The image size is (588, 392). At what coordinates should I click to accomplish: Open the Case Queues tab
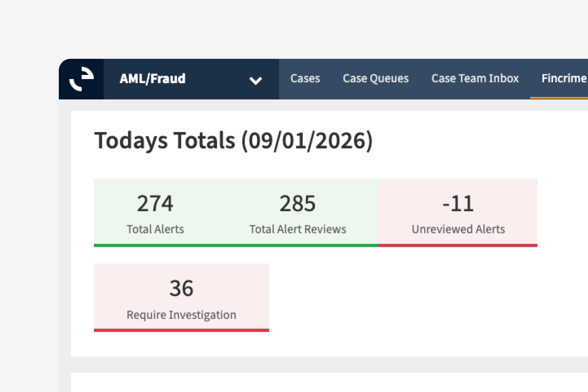pyautogui.click(x=376, y=78)
